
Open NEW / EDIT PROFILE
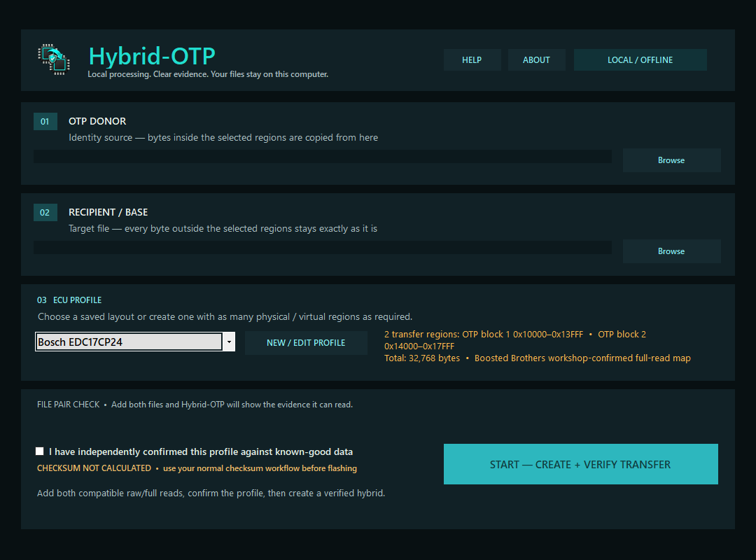click(x=306, y=343)
